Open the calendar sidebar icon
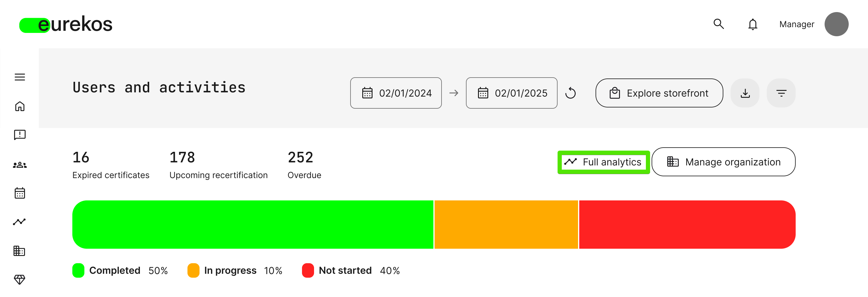The width and height of the screenshot is (868, 297). [x=20, y=193]
